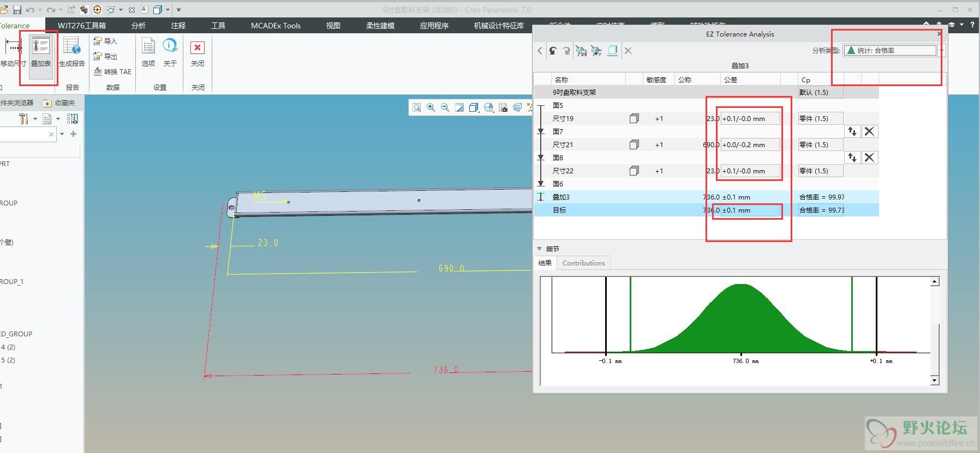Screen dimensions: 980x453
Task: Click the close-window X icon in quick toolbar
Action: pos(132,10)
